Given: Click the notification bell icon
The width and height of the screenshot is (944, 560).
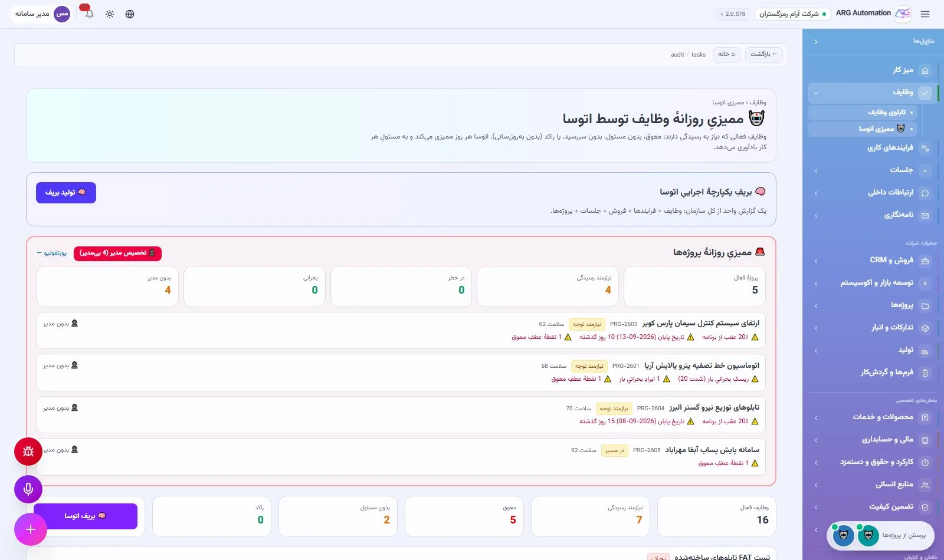Looking at the screenshot, I should (90, 14).
